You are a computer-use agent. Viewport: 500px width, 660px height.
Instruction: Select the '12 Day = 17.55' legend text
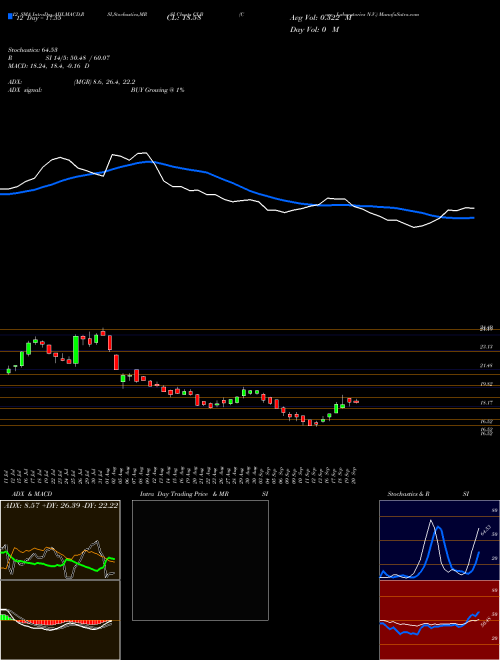pos(39,18)
